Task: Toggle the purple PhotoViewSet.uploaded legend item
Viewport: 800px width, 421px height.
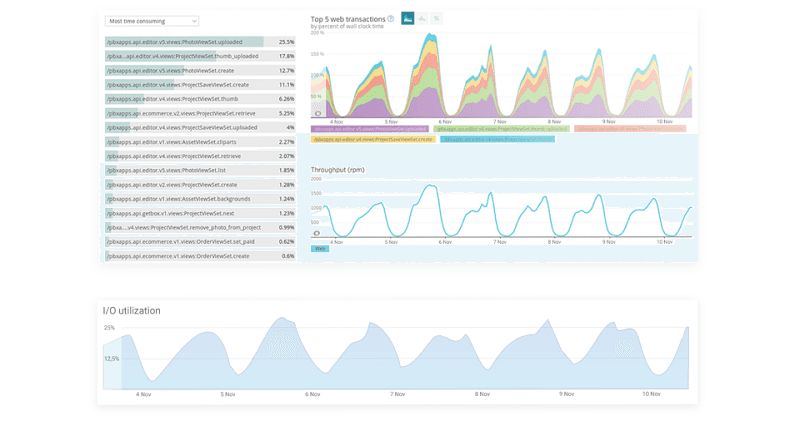Action: coord(370,129)
